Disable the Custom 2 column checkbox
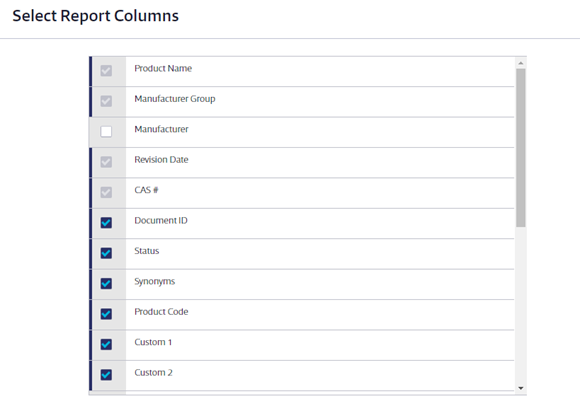Image resolution: width=580 pixels, height=406 pixels. point(106,375)
